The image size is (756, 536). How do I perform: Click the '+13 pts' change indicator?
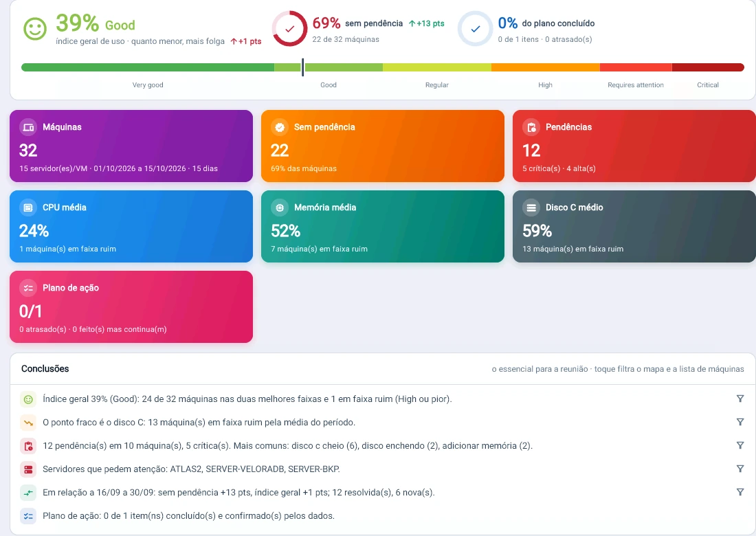(427, 23)
